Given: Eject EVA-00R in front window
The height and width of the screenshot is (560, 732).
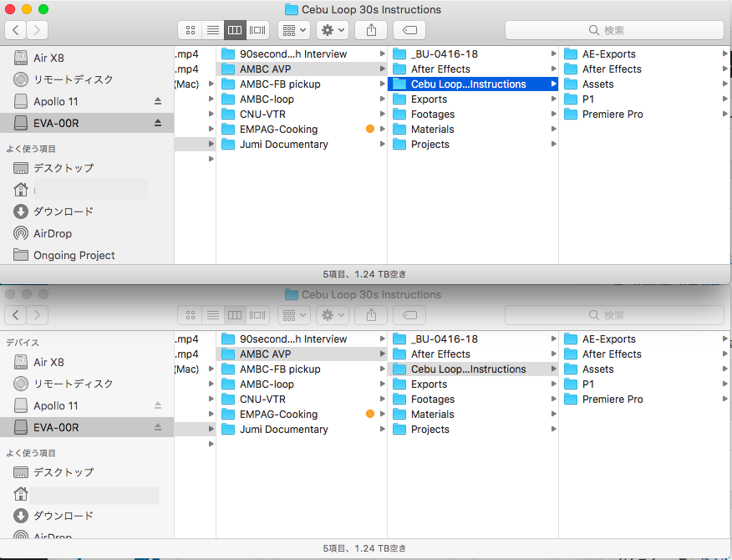Looking at the screenshot, I should coord(158,123).
